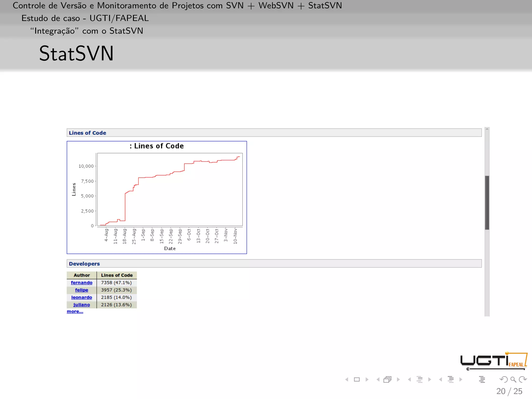Go to previous section arrow
The height and width of the screenshot is (399, 532).
(441, 380)
